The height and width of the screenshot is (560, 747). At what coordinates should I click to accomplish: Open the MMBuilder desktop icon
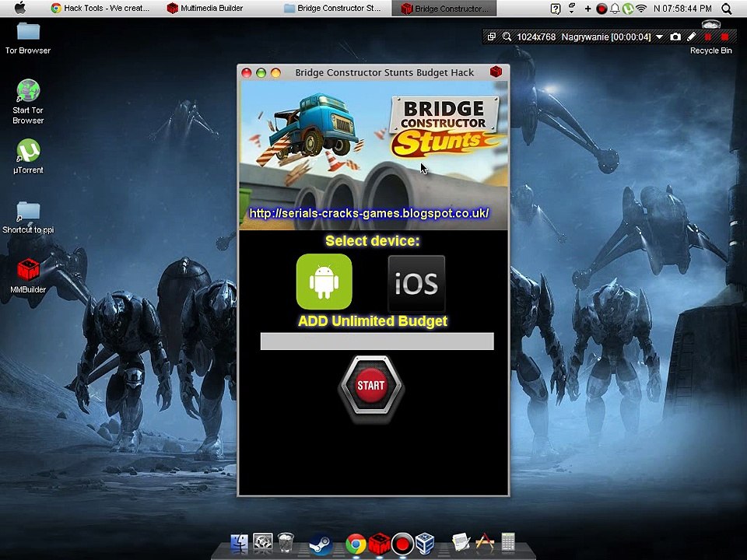(28, 275)
